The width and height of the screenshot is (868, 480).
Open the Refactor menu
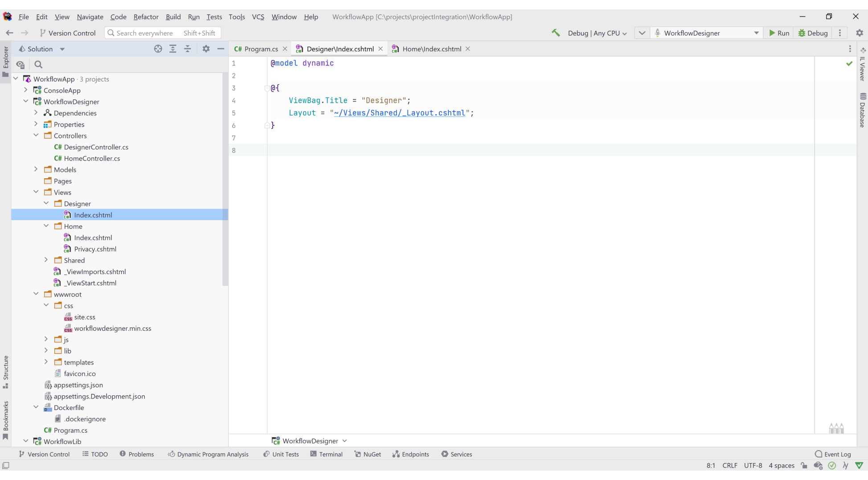pyautogui.click(x=146, y=17)
